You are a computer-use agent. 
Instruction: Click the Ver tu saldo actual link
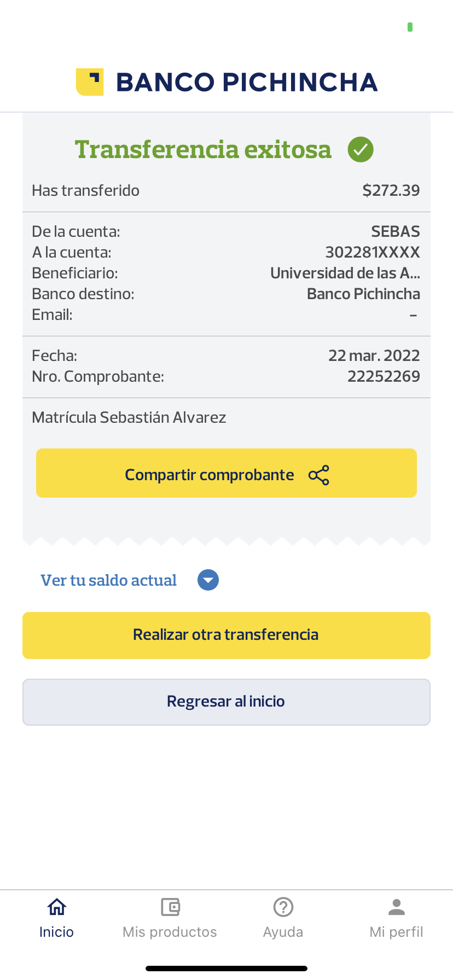pos(108,580)
